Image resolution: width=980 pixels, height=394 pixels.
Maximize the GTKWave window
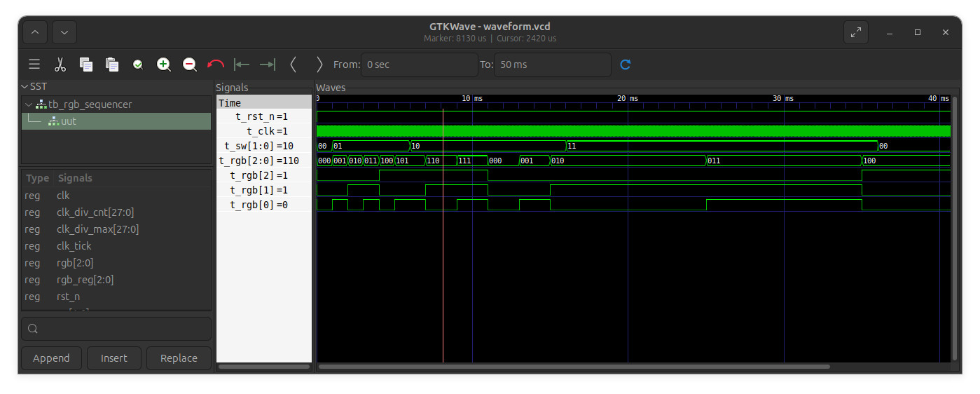point(918,32)
